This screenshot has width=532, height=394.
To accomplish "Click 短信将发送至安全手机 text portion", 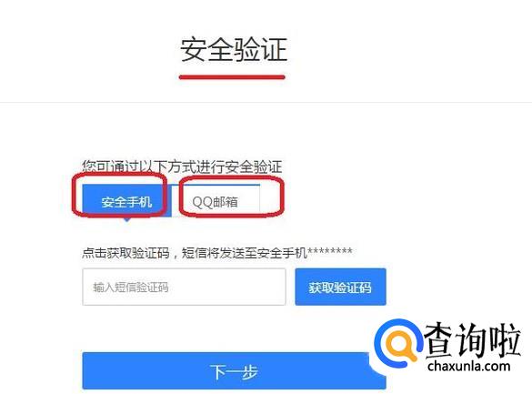I will pyautogui.click(x=245, y=253).
